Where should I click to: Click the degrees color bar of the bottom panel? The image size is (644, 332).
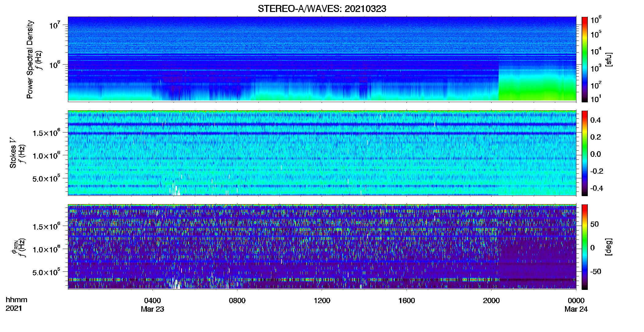584,247
